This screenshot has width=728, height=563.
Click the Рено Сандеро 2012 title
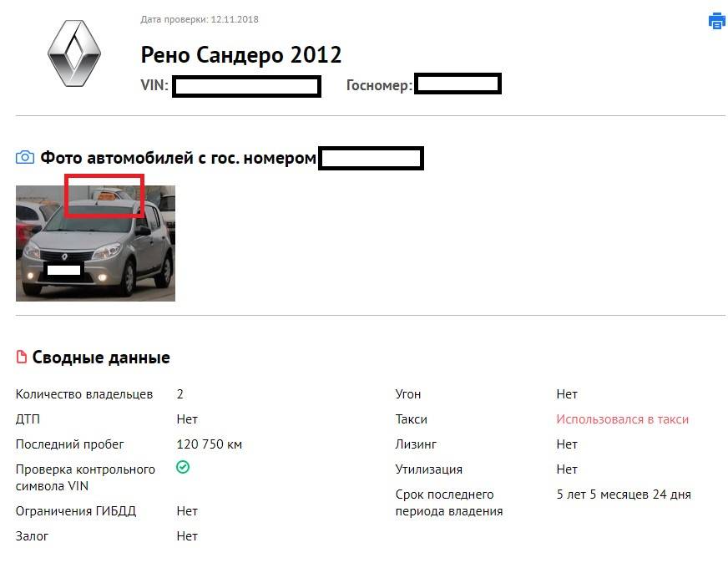241,55
